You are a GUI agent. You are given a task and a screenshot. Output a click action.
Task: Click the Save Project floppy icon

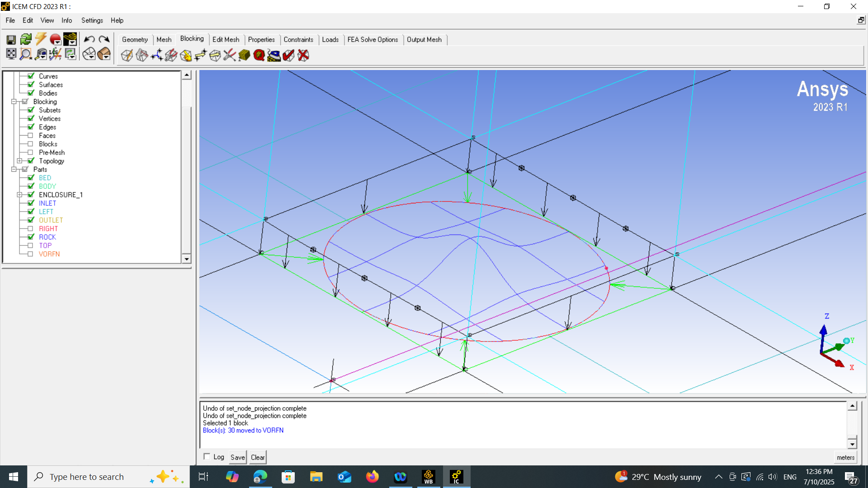[x=11, y=40]
